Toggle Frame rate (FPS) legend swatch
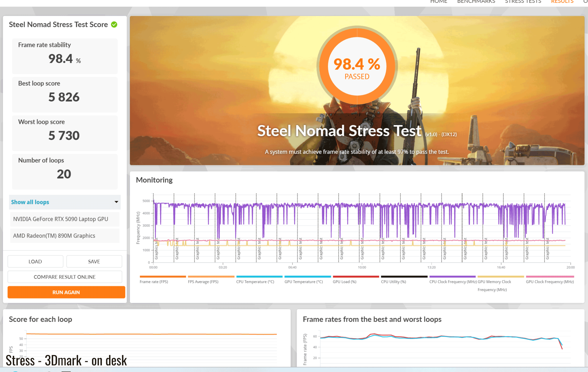Image resolution: width=588 pixels, height=372 pixels. [163, 277]
